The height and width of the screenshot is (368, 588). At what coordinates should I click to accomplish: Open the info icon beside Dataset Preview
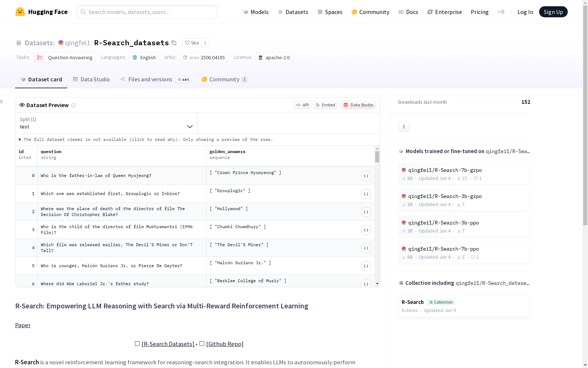tap(73, 105)
